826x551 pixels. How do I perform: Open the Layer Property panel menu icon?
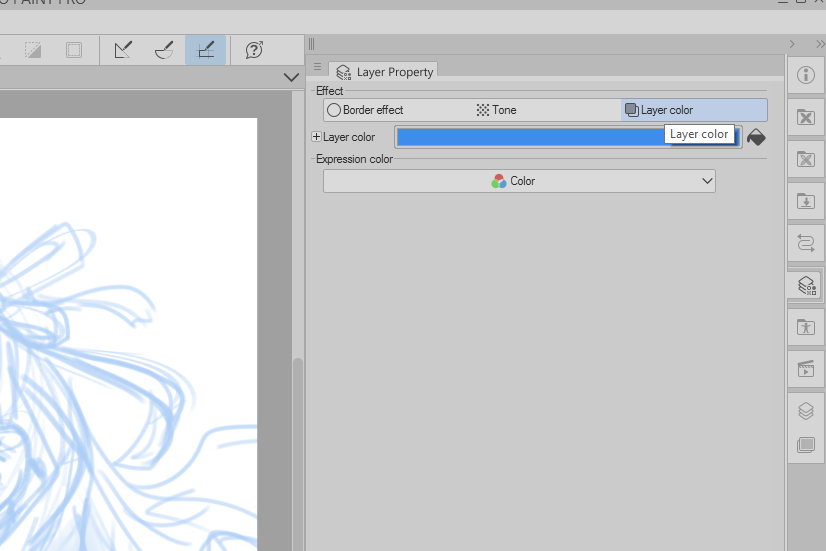317,67
